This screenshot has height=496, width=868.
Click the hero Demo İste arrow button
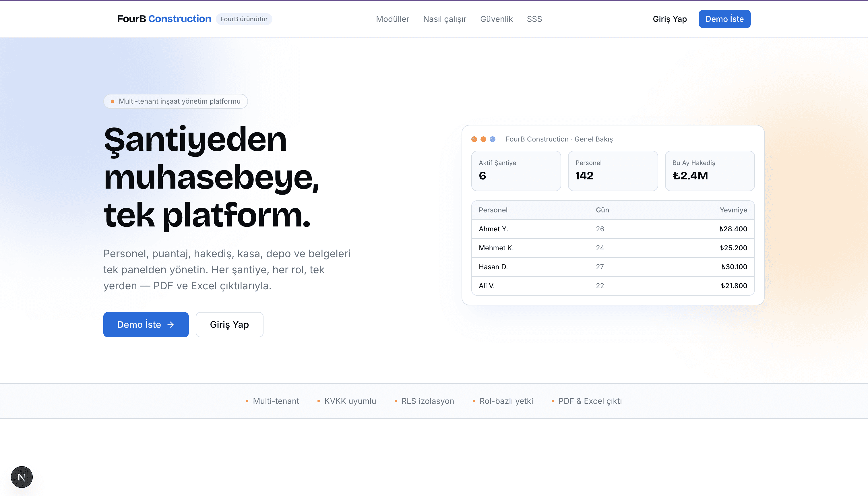146,324
